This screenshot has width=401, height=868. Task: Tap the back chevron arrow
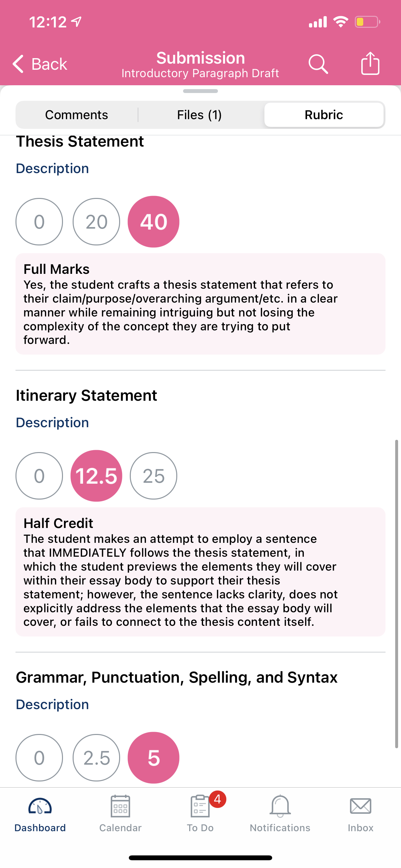pyautogui.click(x=18, y=64)
